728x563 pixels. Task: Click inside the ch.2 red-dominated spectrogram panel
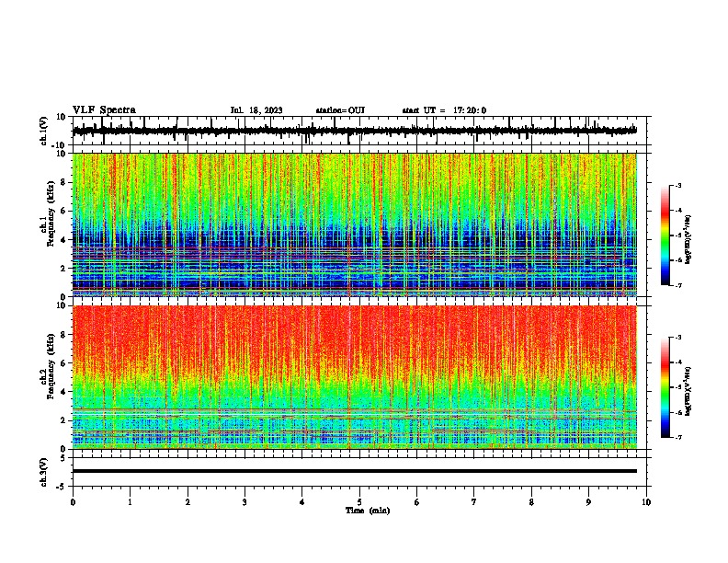point(355,377)
